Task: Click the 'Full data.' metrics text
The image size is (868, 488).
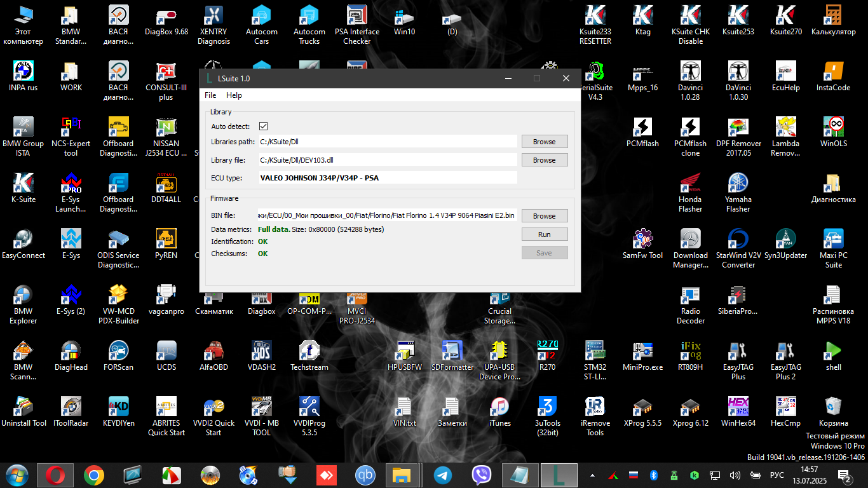Action: point(274,229)
